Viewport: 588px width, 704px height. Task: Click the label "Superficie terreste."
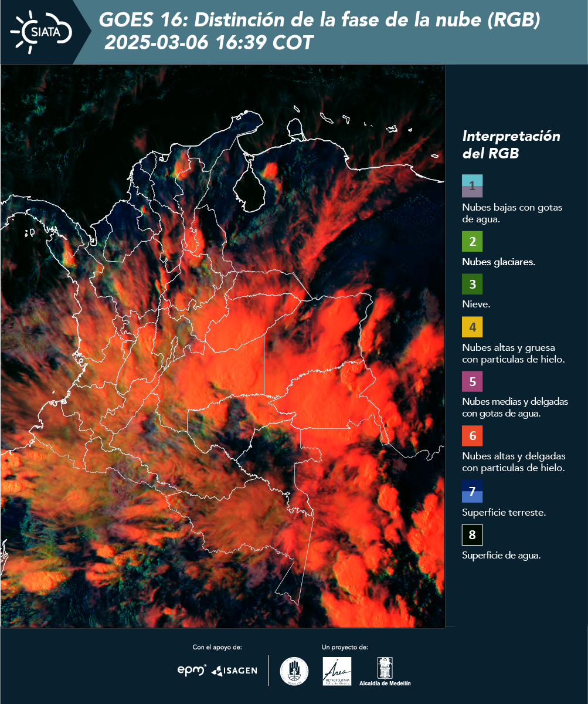(504, 513)
